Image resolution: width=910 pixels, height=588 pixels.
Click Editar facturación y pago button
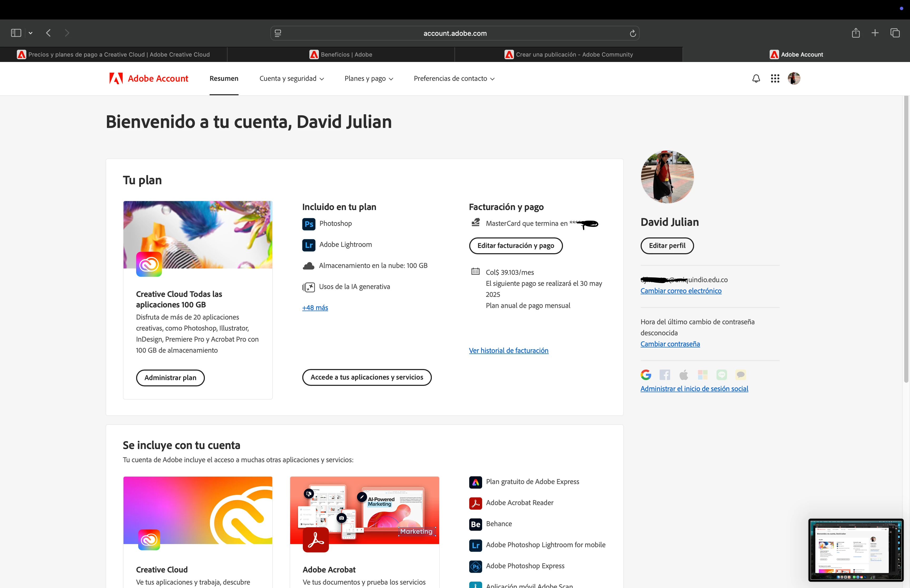point(516,246)
